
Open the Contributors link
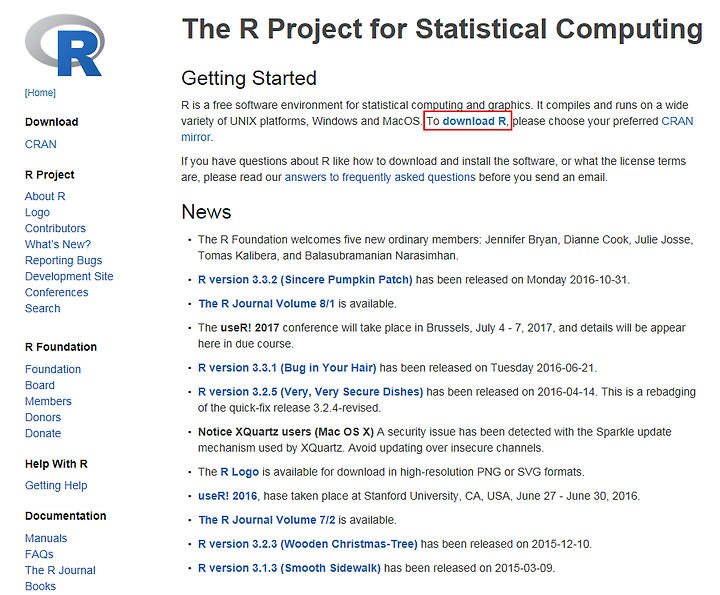[55, 228]
